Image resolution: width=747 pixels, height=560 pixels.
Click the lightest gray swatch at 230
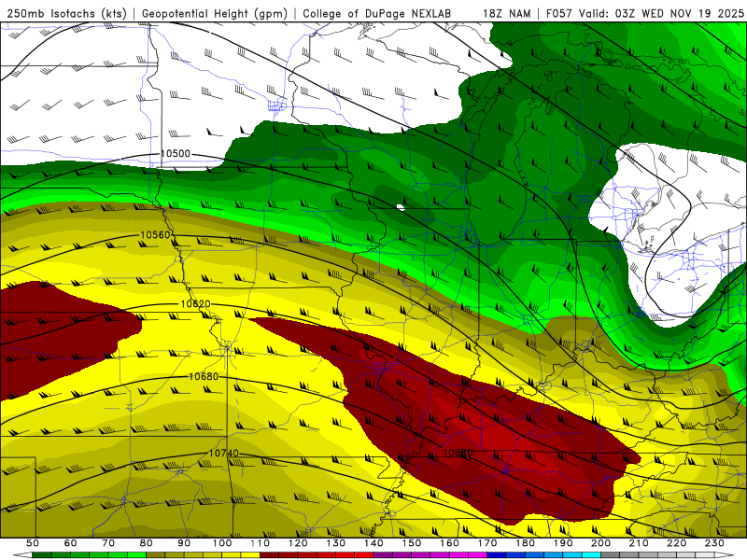click(x=705, y=554)
